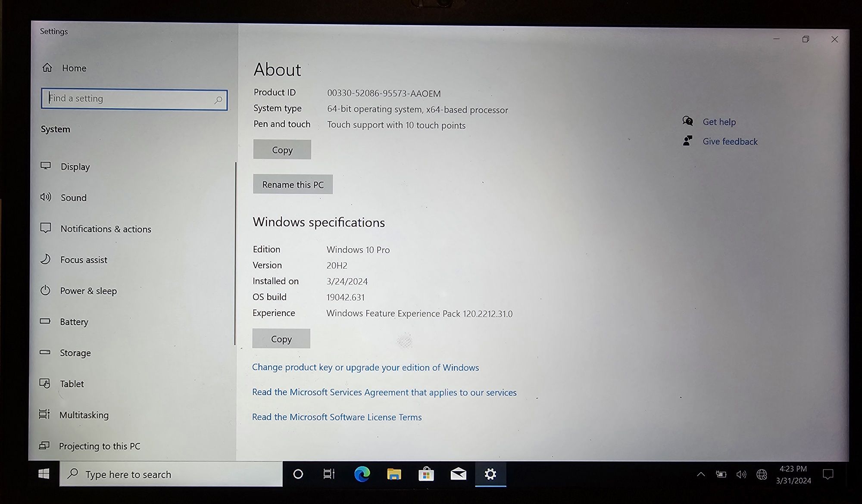Open Home settings menu item

73,68
